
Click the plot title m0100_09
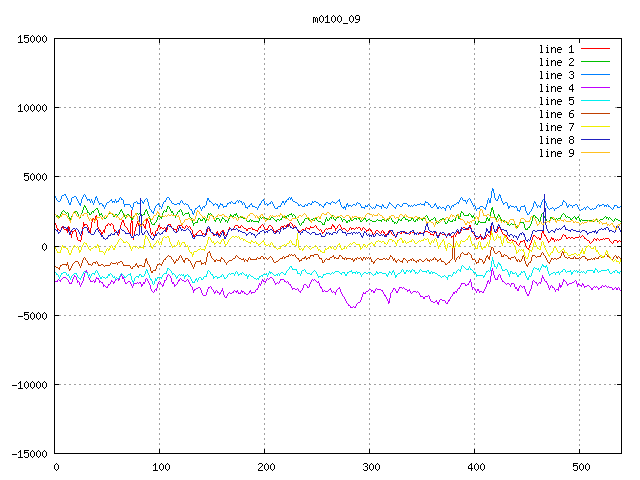[x=337, y=18]
